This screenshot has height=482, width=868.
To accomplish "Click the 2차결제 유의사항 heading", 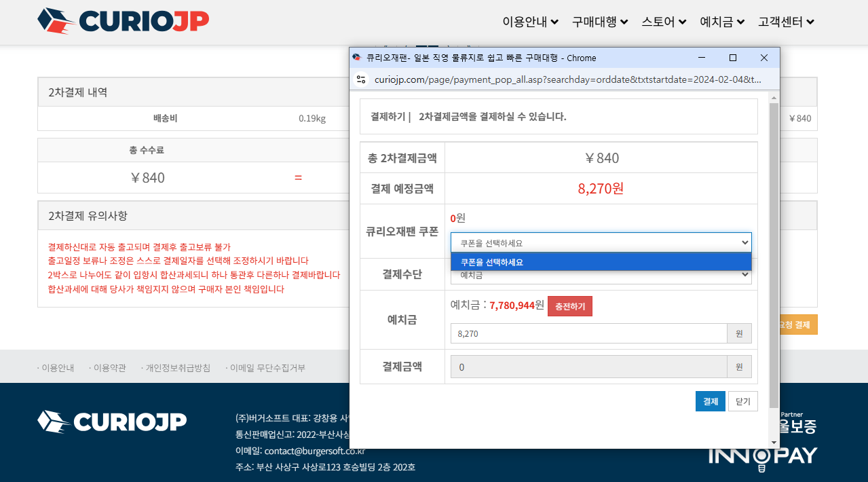I will tap(88, 216).
